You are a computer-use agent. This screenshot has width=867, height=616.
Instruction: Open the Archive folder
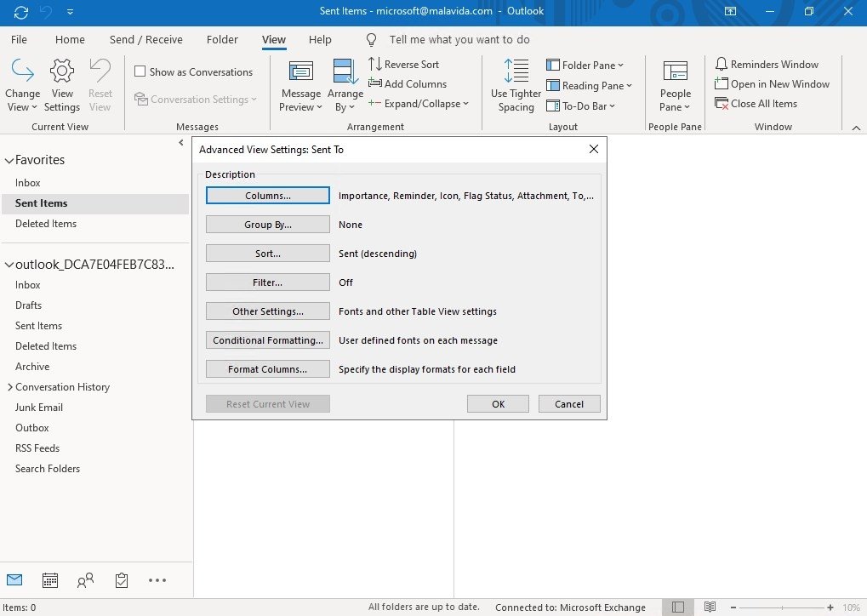(32, 367)
